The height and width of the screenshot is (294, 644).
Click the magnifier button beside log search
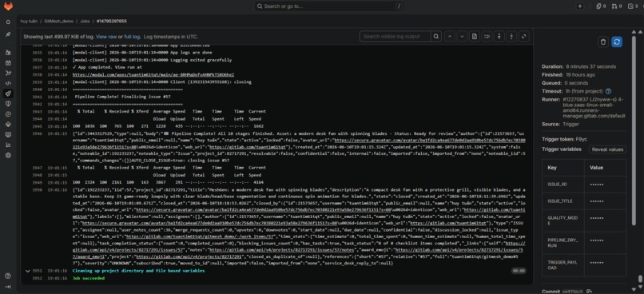click(x=436, y=36)
